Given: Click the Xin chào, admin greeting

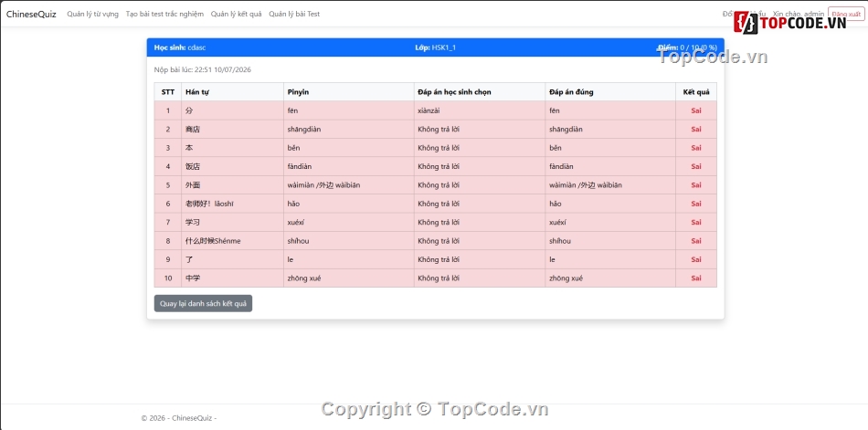Looking at the screenshot, I should point(798,14).
